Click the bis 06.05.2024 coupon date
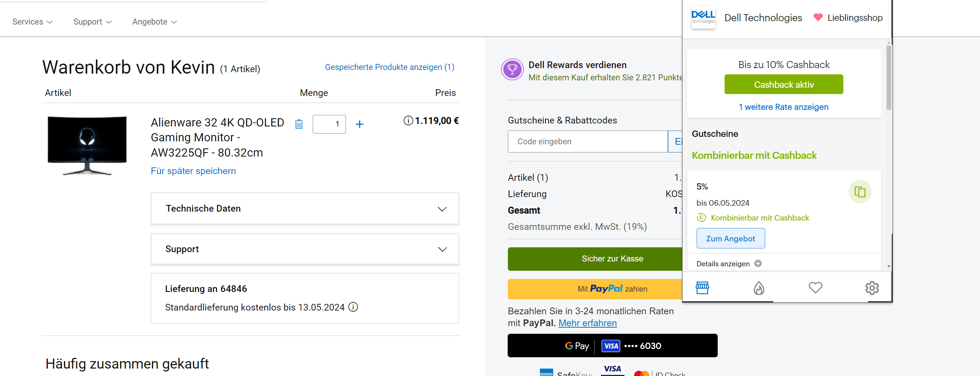This screenshot has width=980, height=376. (723, 203)
